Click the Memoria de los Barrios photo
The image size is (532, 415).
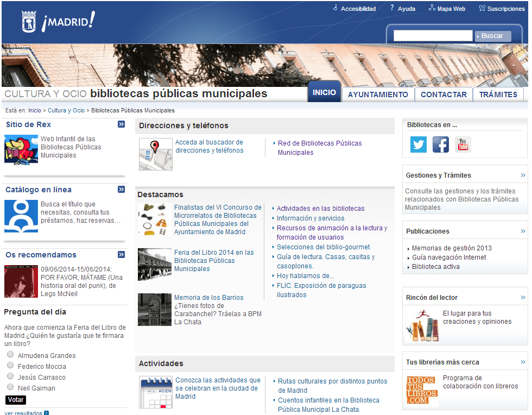click(155, 310)
